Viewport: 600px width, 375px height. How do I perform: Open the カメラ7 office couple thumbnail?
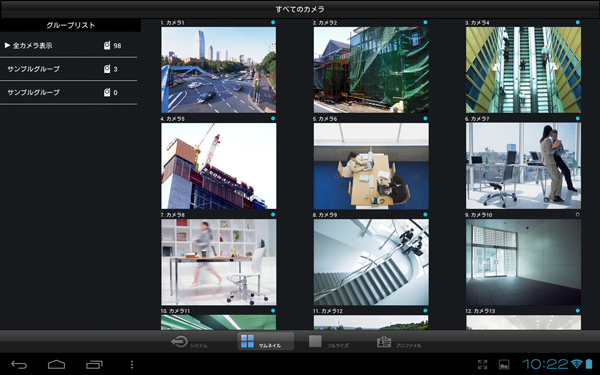point(523,166)
